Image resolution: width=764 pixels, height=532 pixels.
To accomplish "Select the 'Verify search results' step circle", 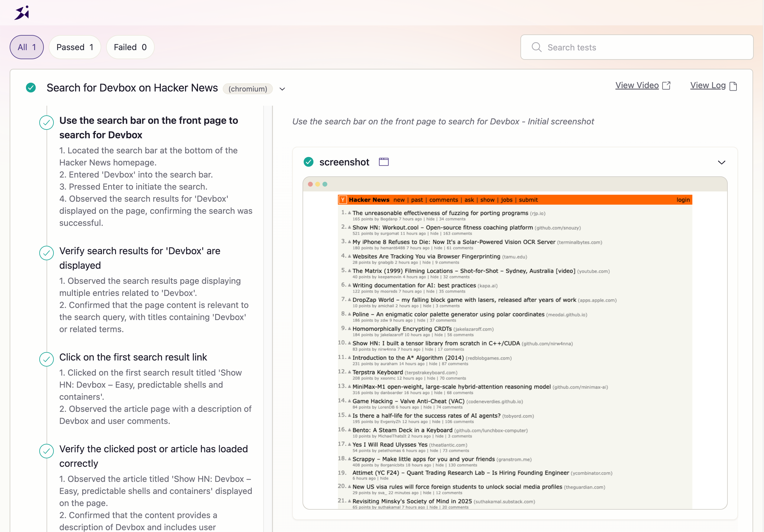I will [47, 253].
